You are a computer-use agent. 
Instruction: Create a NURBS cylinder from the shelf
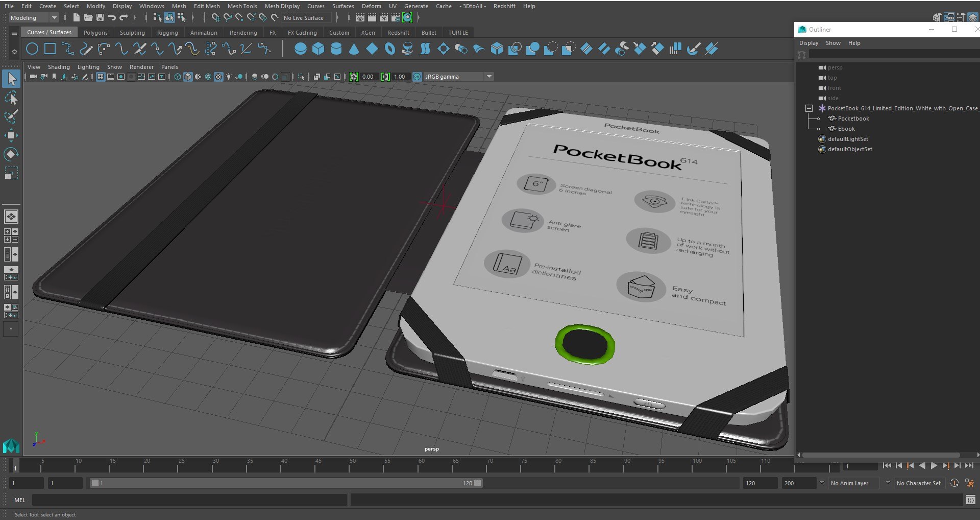pos(336,49)
